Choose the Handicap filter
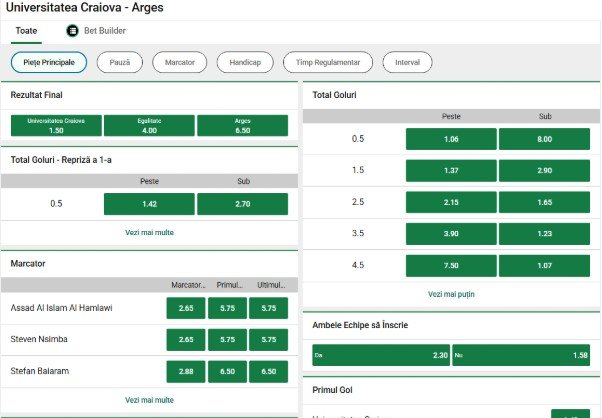602x418 pixels. pyautogui.click(x=245, y=62)
